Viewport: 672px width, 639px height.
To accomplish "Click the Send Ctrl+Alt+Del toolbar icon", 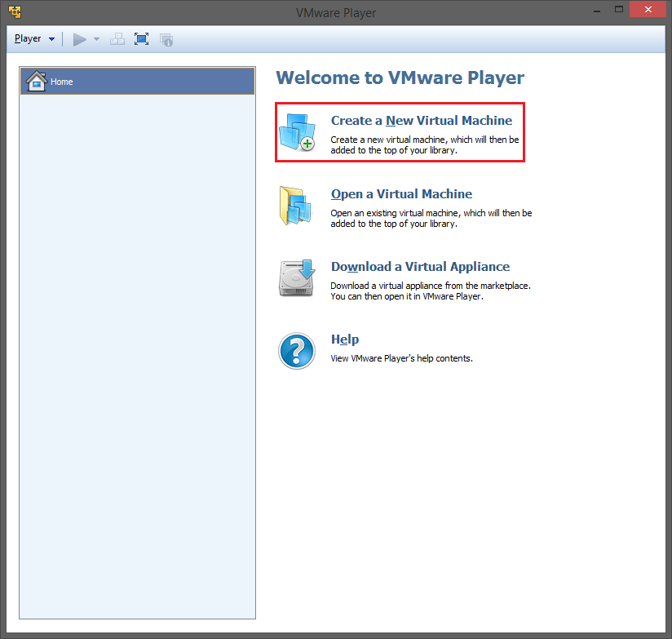I will tap(117, 39).
